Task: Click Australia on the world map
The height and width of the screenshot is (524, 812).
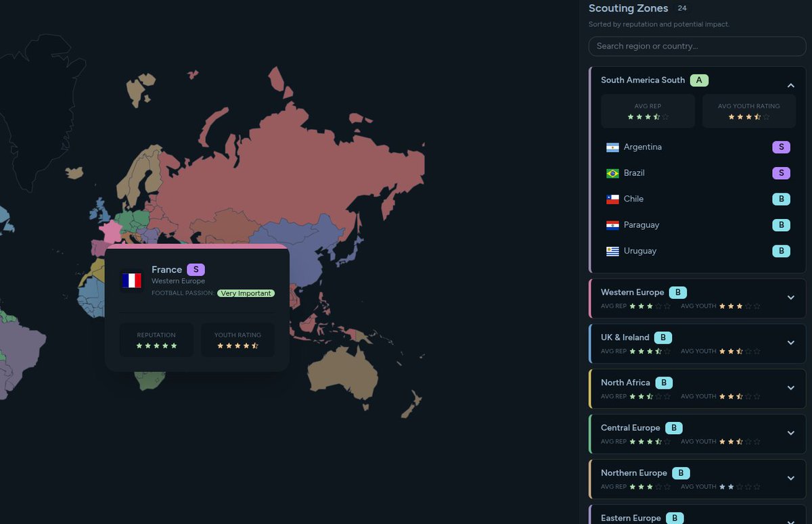Action: 342,375
